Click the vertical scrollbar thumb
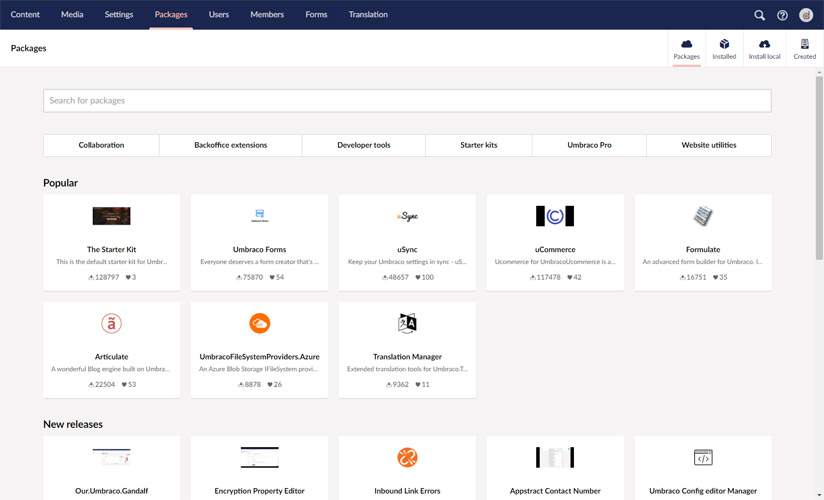 pyautogui.click(x=819, y=168)
